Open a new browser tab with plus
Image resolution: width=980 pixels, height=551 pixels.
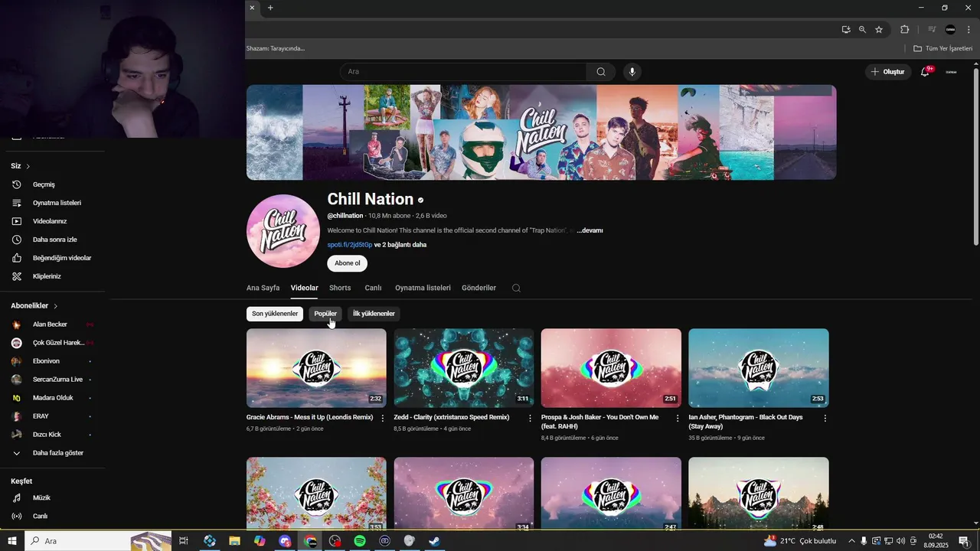click(270, 8)
